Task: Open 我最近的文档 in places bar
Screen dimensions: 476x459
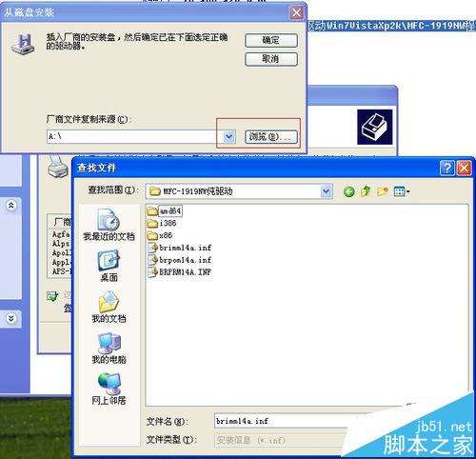Action: 109,225
